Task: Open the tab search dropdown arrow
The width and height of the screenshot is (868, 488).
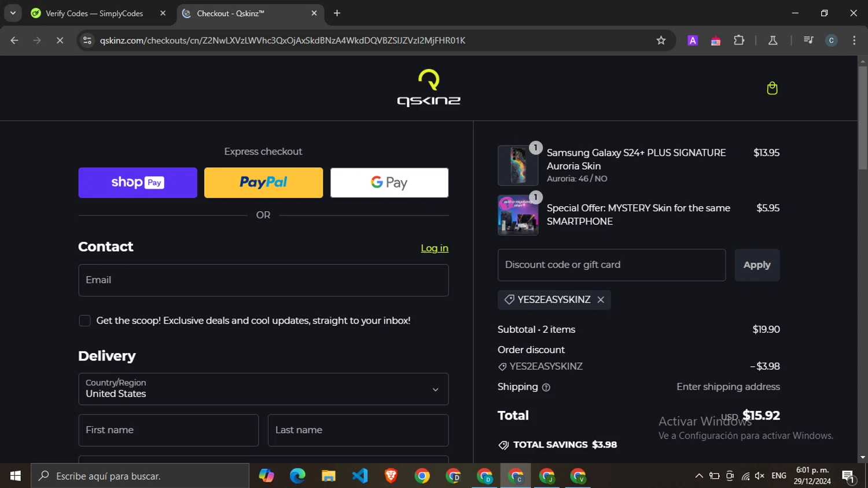Action: 13,13
